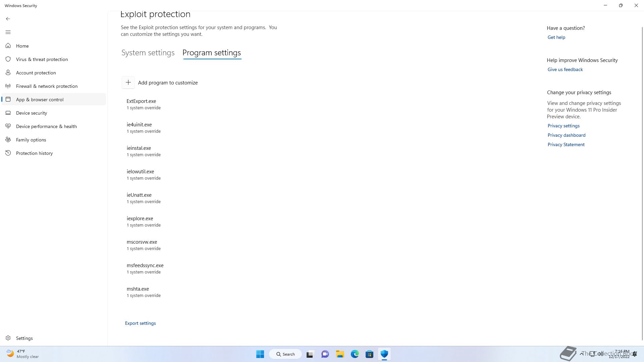
Task: Click the Device performance & health heart icon
Action: tap(8, 126)
